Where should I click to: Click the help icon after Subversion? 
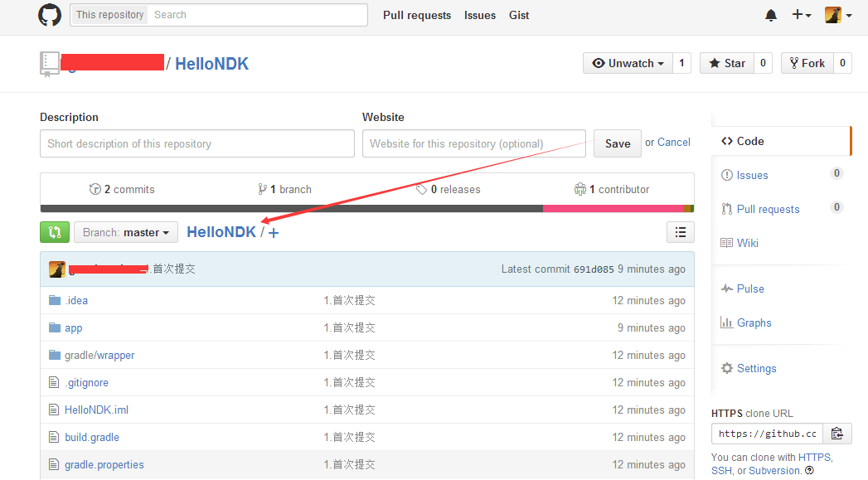[809, 471]
